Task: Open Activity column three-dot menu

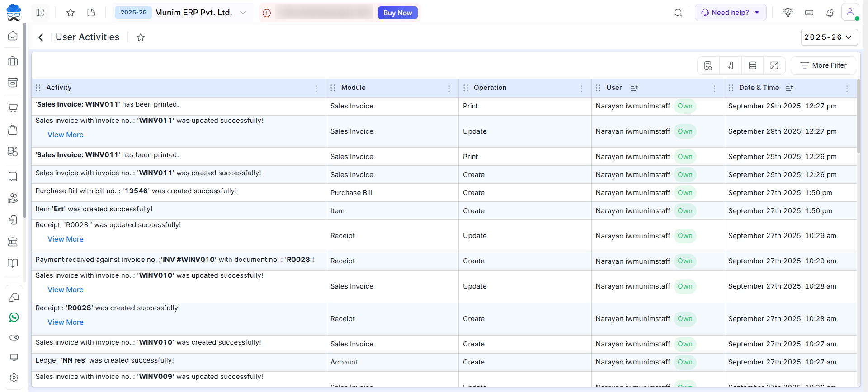Action: point(316,89)
